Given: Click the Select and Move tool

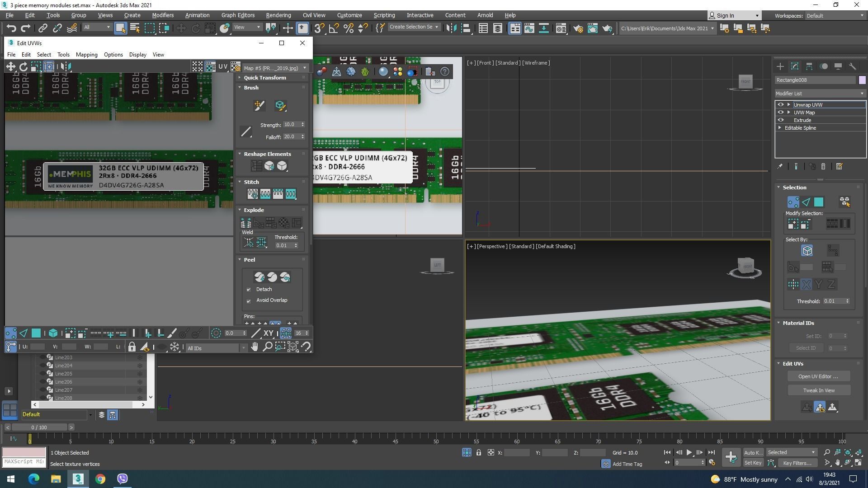Looking at the screenshot, I should tap(181, 28).
